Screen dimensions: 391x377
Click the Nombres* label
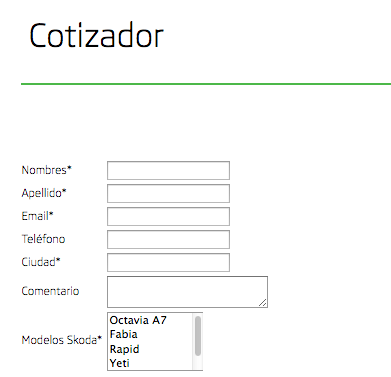point(47,170)
